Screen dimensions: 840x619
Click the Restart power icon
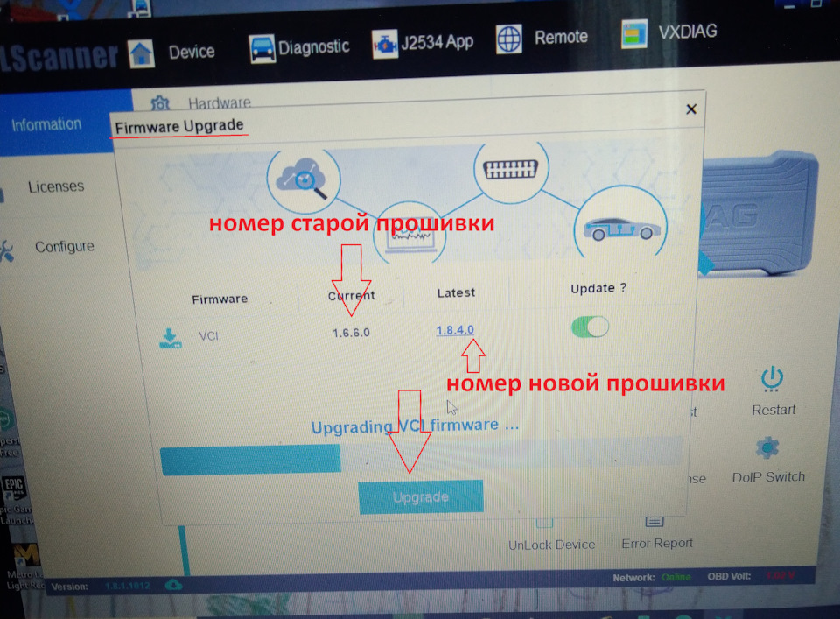772,378
